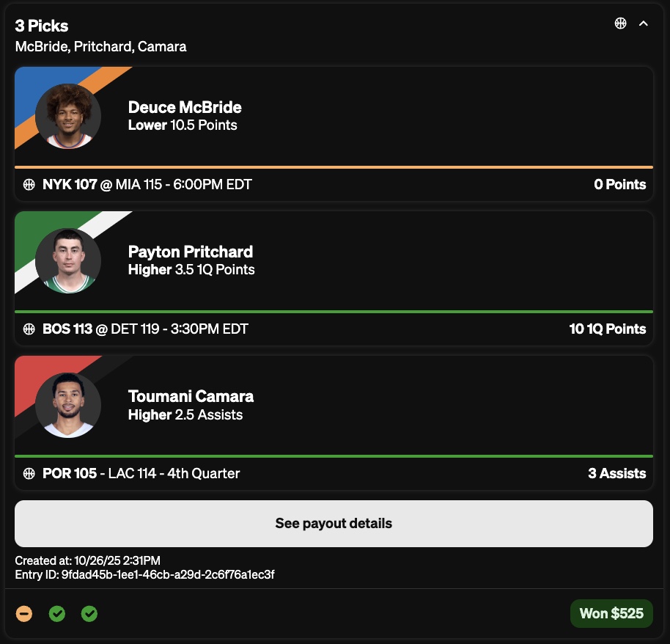Click the basketball icon beside BOS 113
The height and width of the screenshot is (644, 670).
coord(29,329)
